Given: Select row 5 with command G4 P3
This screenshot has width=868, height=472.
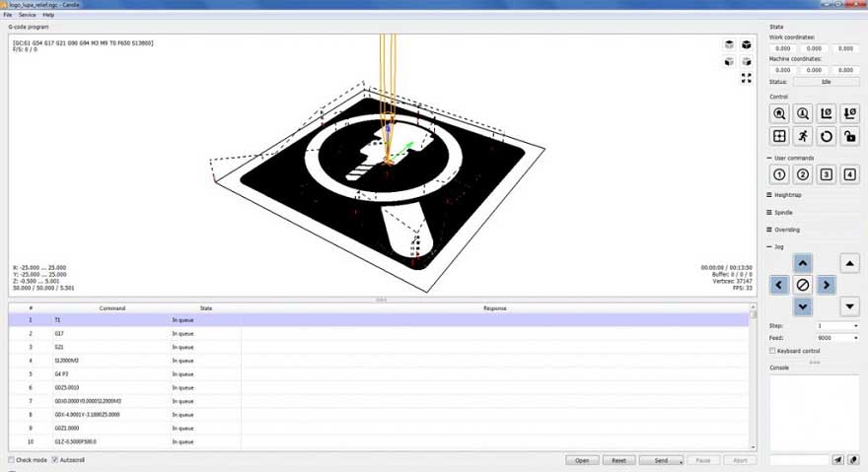Looking at the screenshot, I should tap(378, 374).
